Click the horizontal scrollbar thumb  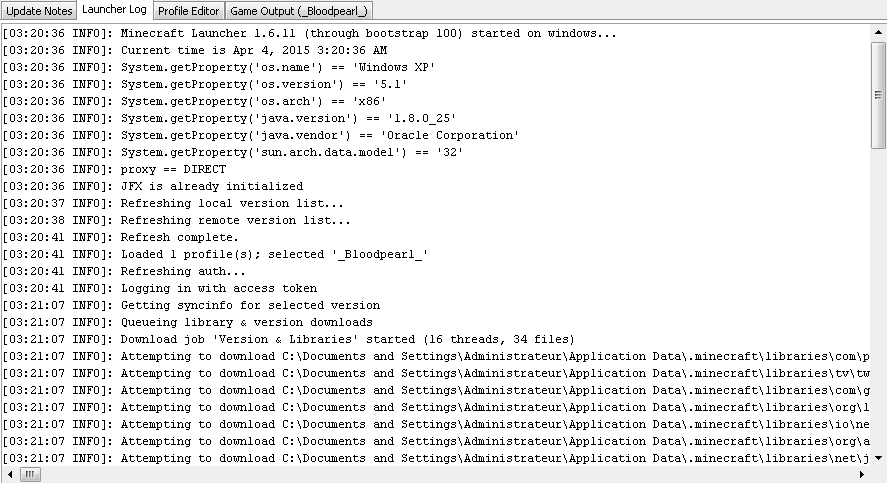pos(30,475)
